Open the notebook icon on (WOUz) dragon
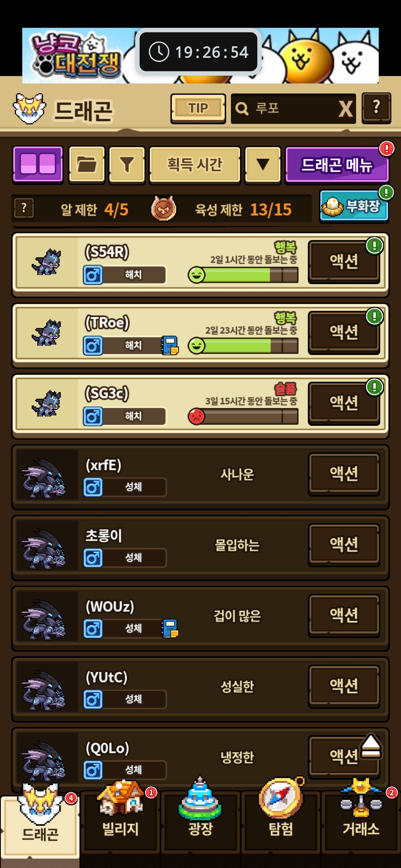 pos(170,628)
